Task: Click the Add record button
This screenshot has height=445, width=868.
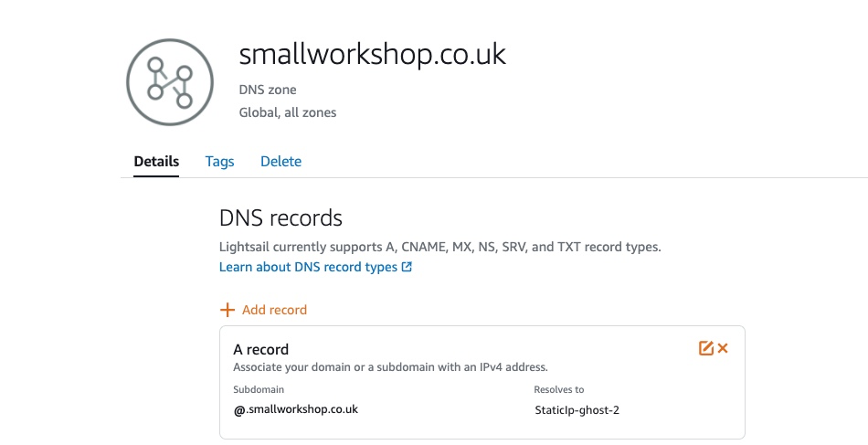Action: [x=263, y=310]
